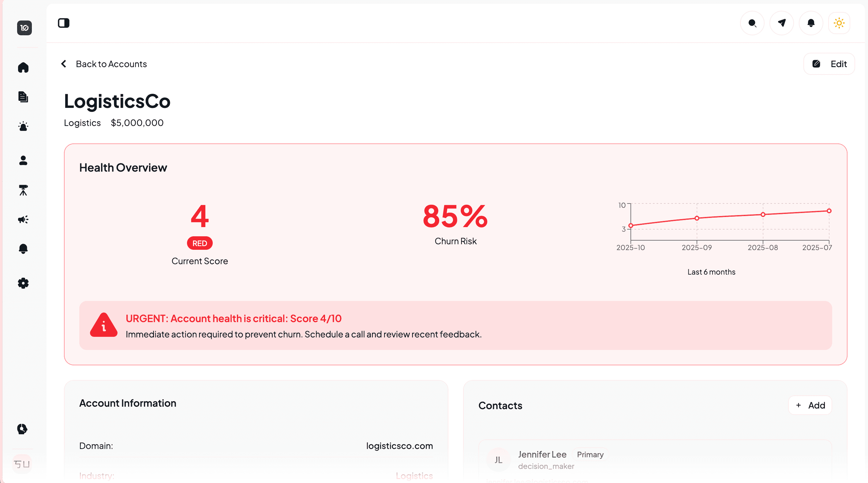Collapse back to Accounts using the chevron

point(64,64)
